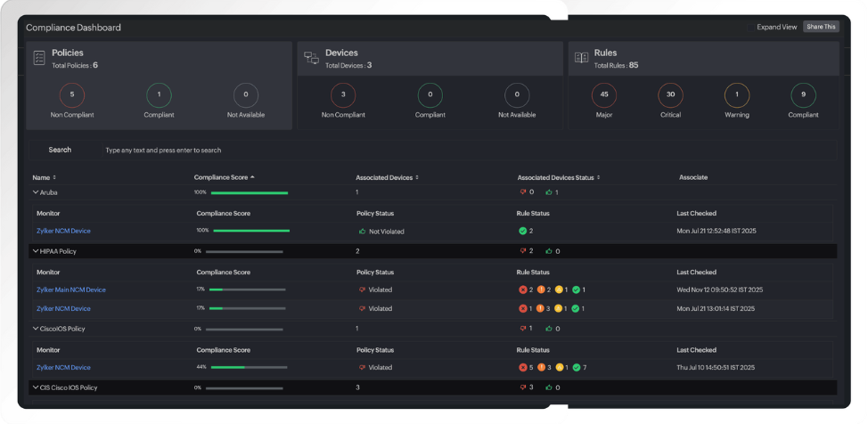This screenshot has width=868, height=424.
Task: Click red critical icon in the 44% score row
Action: pyautogui.click(x=522, y=367)
